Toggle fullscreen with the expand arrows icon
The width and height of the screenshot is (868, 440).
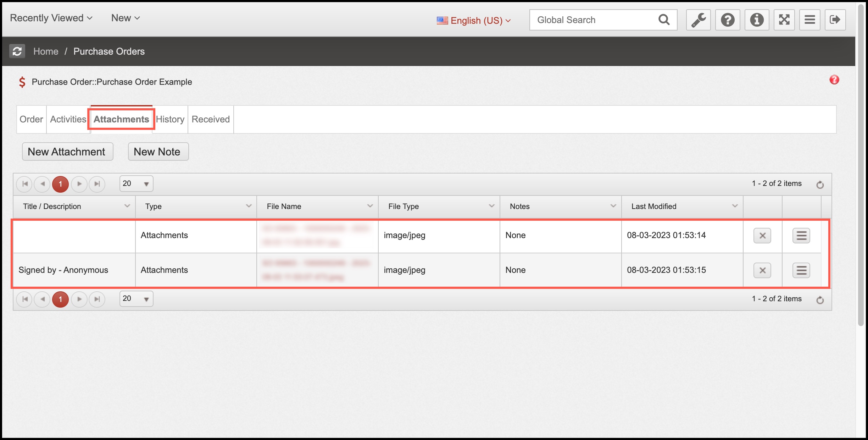(784, 20)
